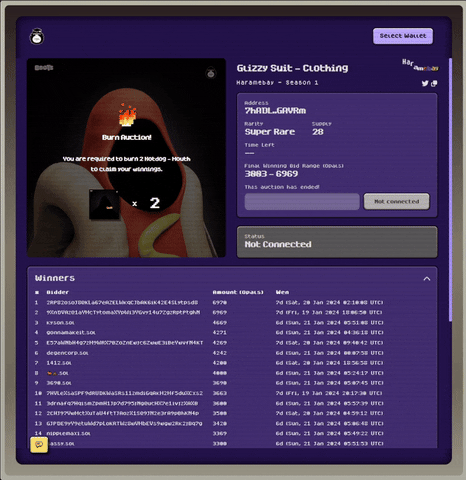Click the Boogle logo in header

click(x=37, y=37)
